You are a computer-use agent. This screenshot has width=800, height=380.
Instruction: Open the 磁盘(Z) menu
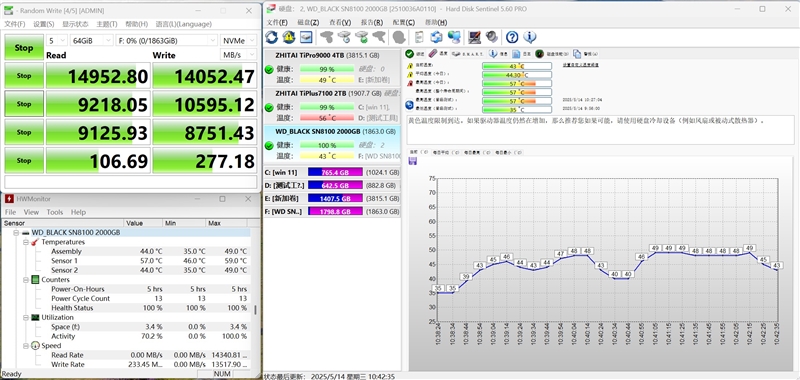point(308,22)
